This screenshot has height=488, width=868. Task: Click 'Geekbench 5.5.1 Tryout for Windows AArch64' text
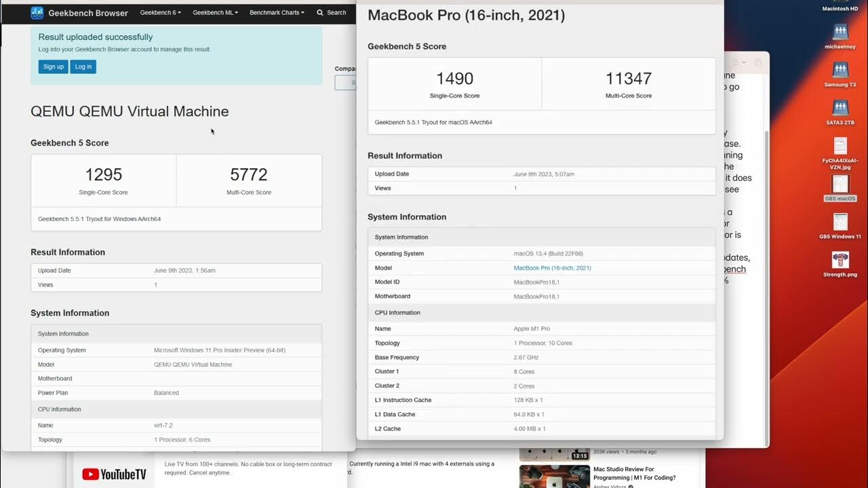click(x=99, y=219)
